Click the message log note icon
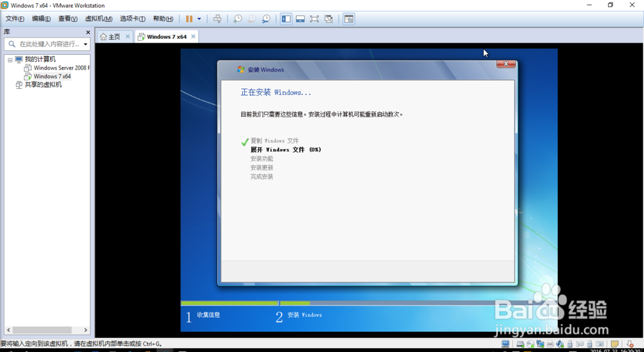Image resolution: width=644 pixels, height=352 pixels. [614, 344]
